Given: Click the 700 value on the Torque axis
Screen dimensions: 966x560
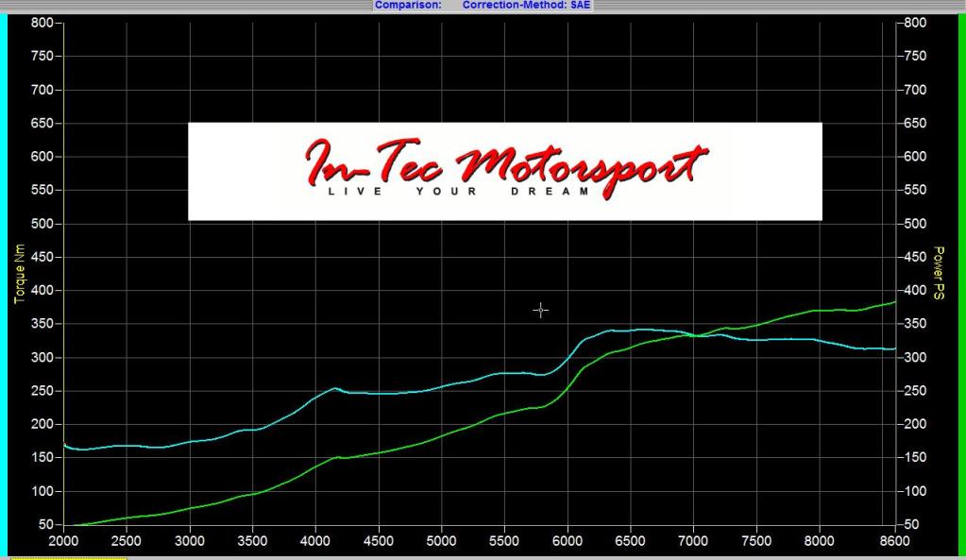Looking at the screenshot, I should (42, 90).
